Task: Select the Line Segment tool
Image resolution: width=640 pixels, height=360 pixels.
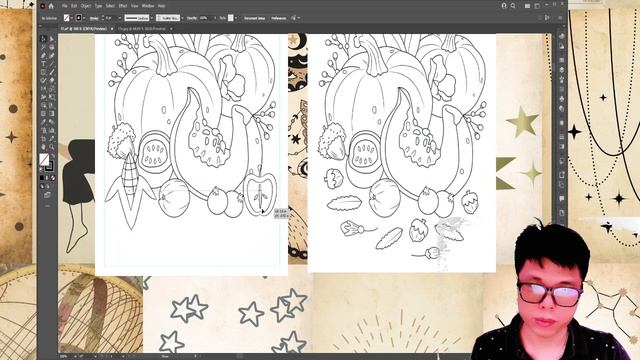Action: click(x=51, y=63)
